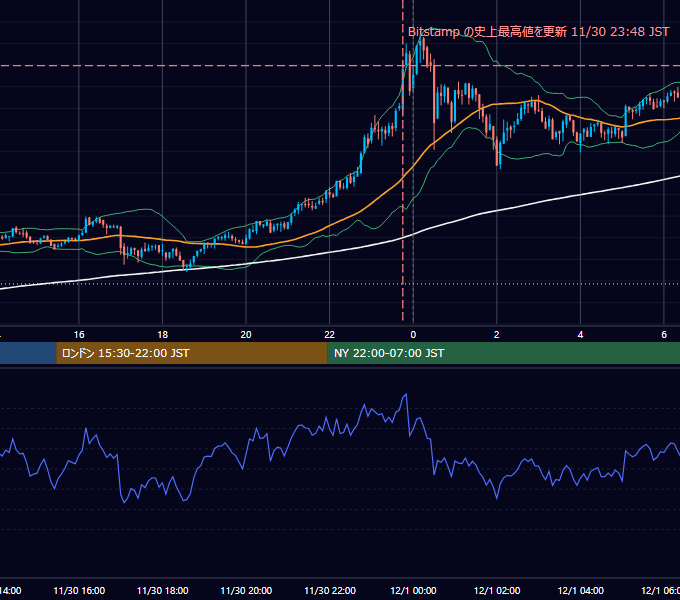Screen dimensions: 680x600
Task: Click hour label 20 on upper axis
Action: (x=246, y=335)
